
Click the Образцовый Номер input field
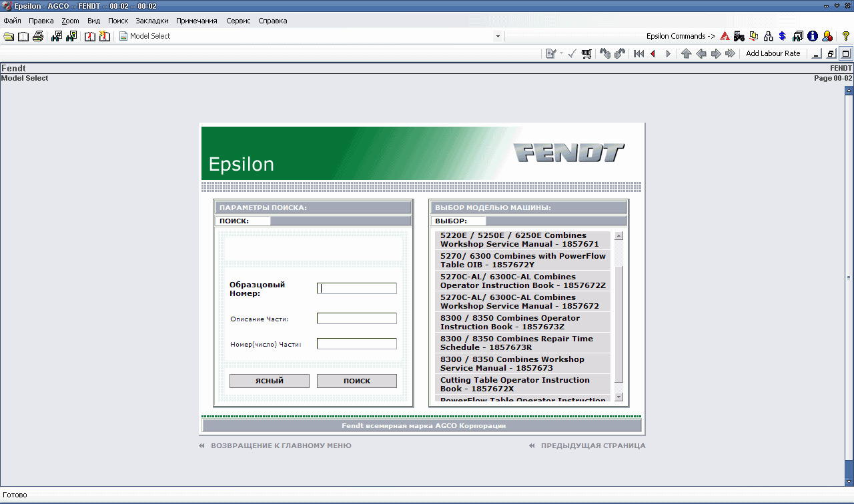pos(356,288)
